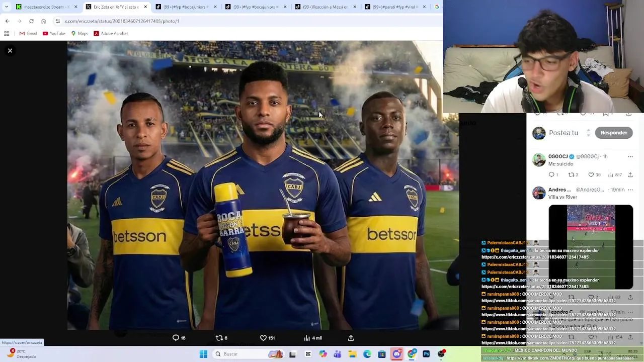
Task: Open view analytics showing 4 mil
Action: pyautogui.click(x=312, y=338)
